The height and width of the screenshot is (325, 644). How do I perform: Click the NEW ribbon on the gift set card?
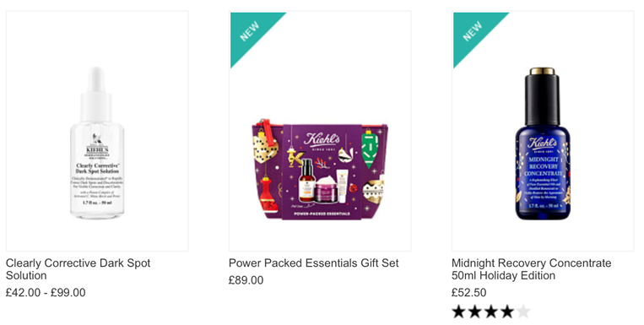[251, 32]
